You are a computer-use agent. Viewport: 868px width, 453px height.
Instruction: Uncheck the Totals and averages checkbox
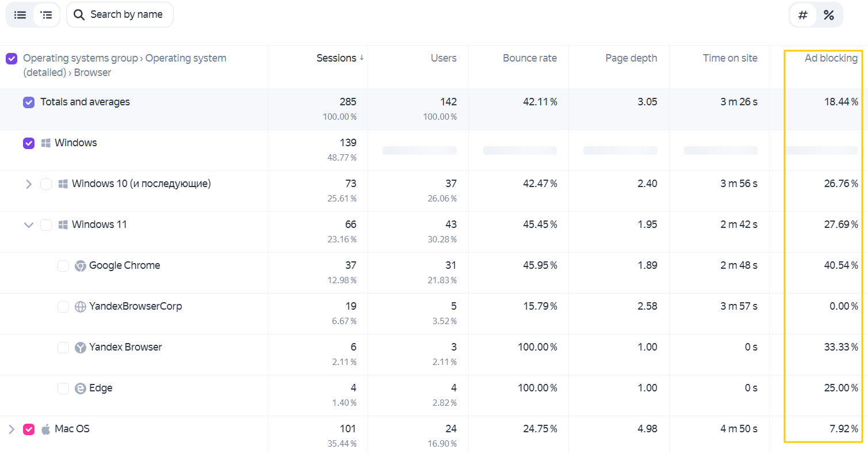coord(29,102)
